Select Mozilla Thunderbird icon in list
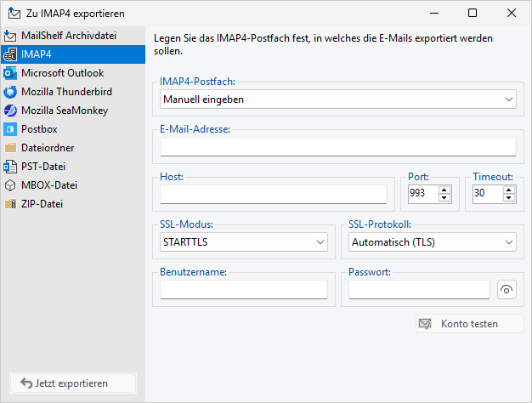This screenshot has width=532, height=403. click(10, 92)
